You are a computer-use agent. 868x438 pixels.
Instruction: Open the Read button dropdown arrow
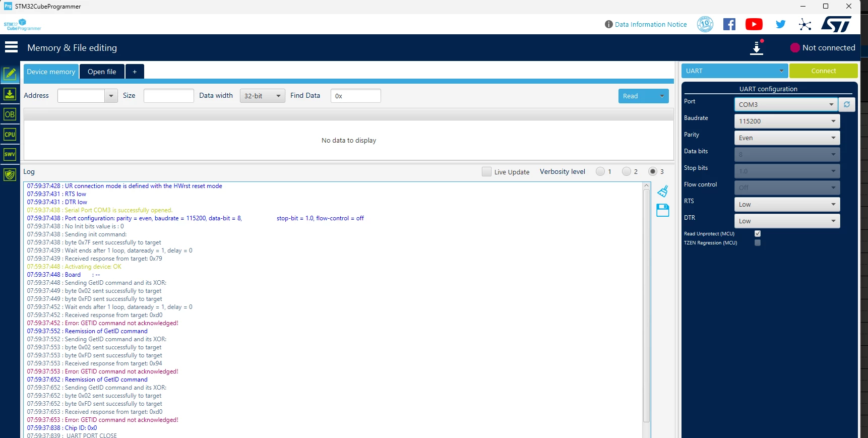pyautogui.click(x=662, y=96)
